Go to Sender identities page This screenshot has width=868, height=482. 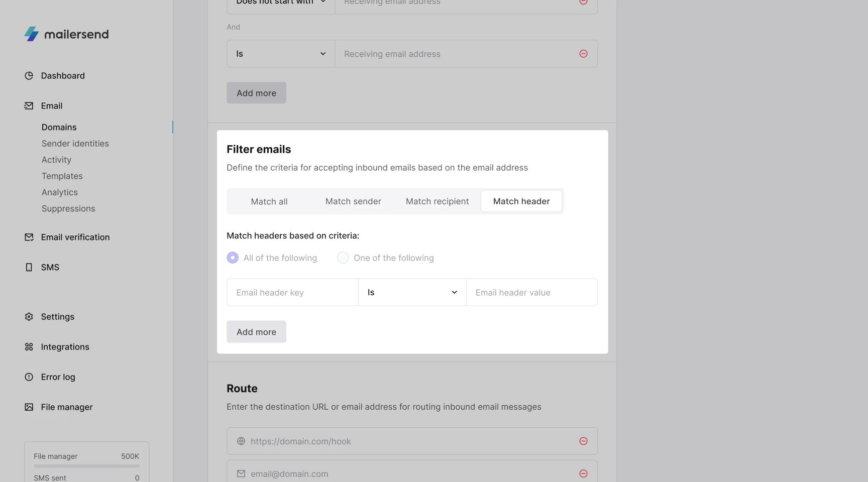(75, 144)
